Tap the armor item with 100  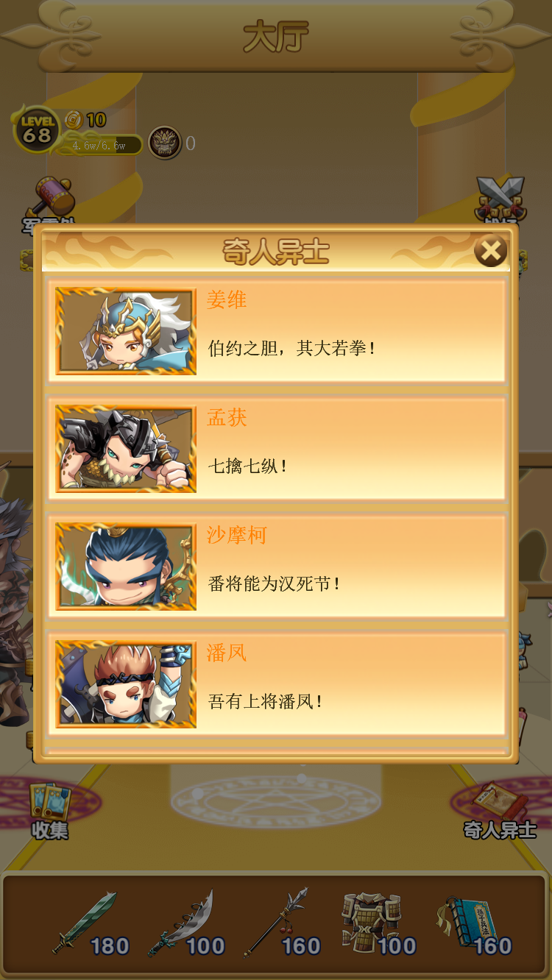(x=378, y=923)
